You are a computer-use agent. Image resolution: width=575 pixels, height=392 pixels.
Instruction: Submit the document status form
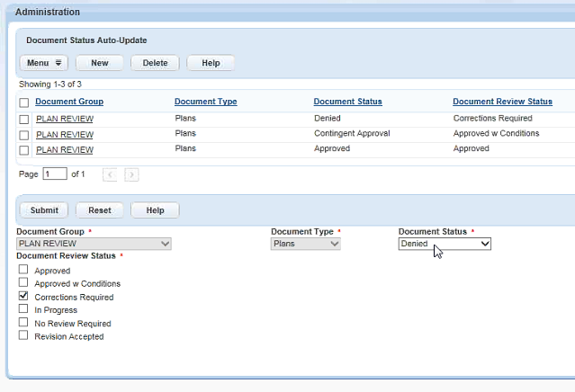(44, 210)
